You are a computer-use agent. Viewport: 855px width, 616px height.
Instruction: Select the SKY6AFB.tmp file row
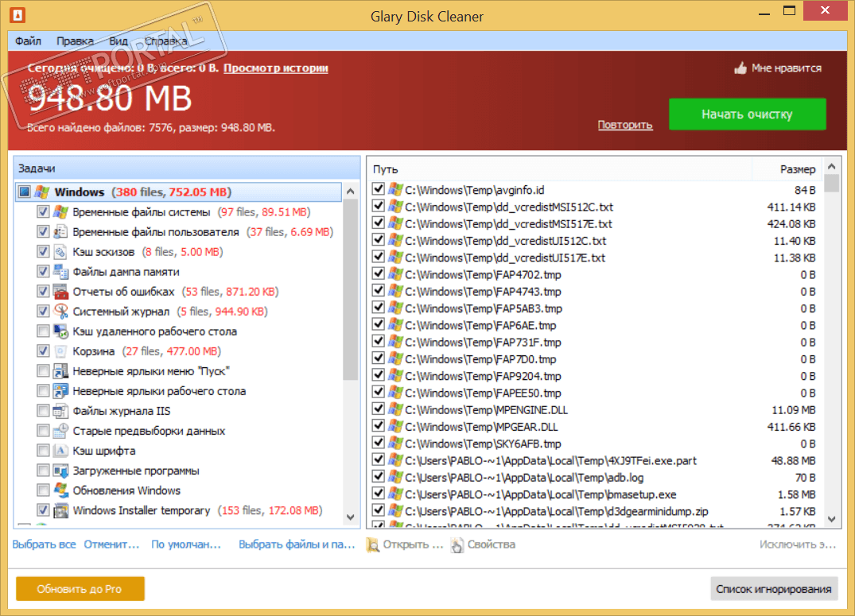pyautogui.click(x=596, y=444)
